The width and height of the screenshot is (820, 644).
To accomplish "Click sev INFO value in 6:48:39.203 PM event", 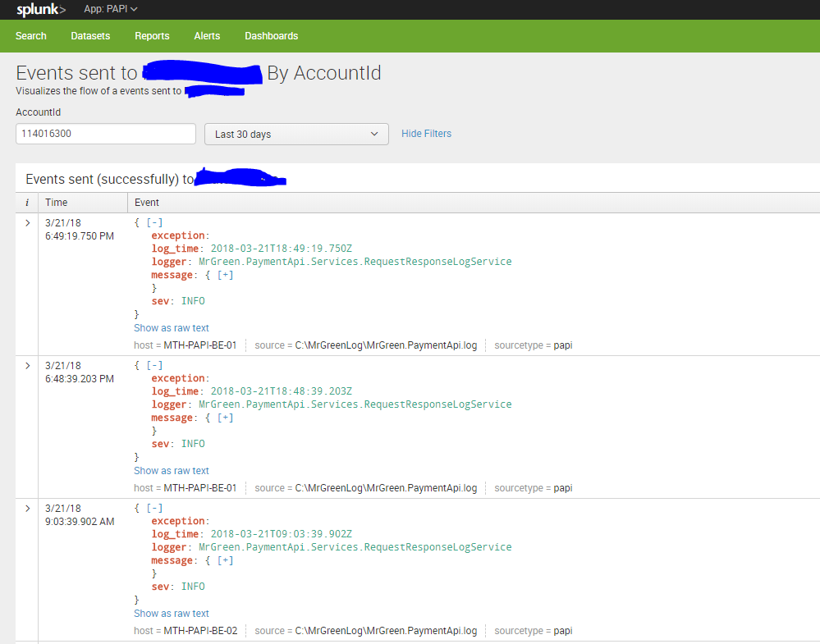I will click(x=193, y=444).
